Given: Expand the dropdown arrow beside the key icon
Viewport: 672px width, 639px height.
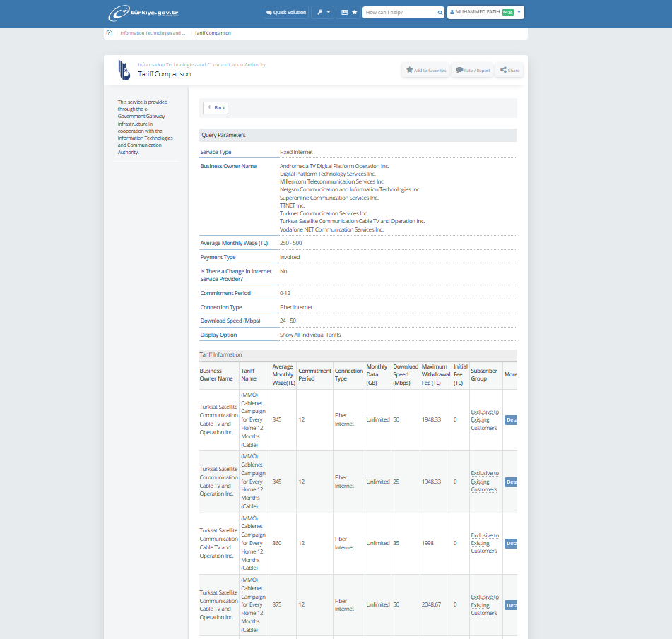Looking at the screenshot, I should (329, 12).
